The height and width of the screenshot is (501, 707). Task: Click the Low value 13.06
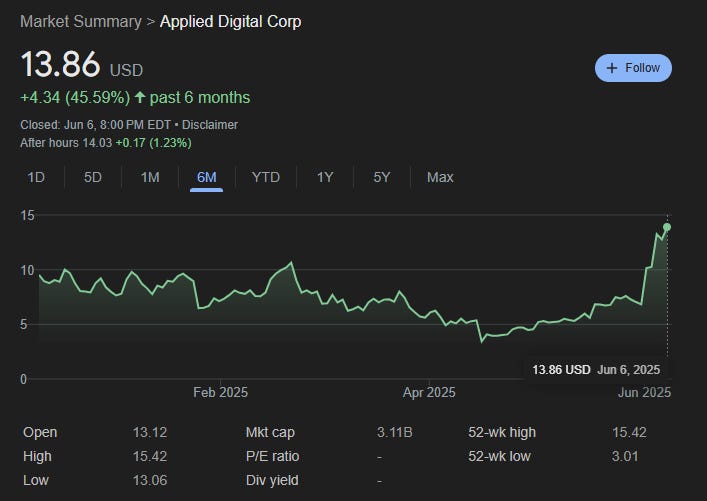pyautogui.click(x=150, y=480)
